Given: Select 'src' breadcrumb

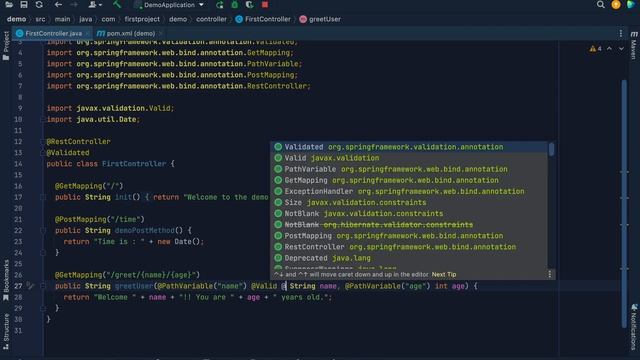Looking at the screenshot, I should pyautogui.click(x=40, y=19).
